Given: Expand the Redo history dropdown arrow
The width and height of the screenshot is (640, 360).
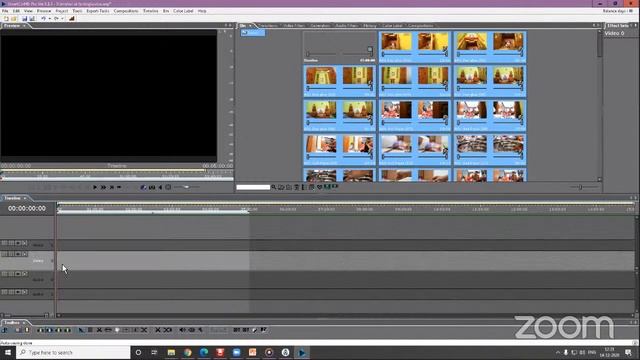Looking at the screenshot, I should coord(62,18).
